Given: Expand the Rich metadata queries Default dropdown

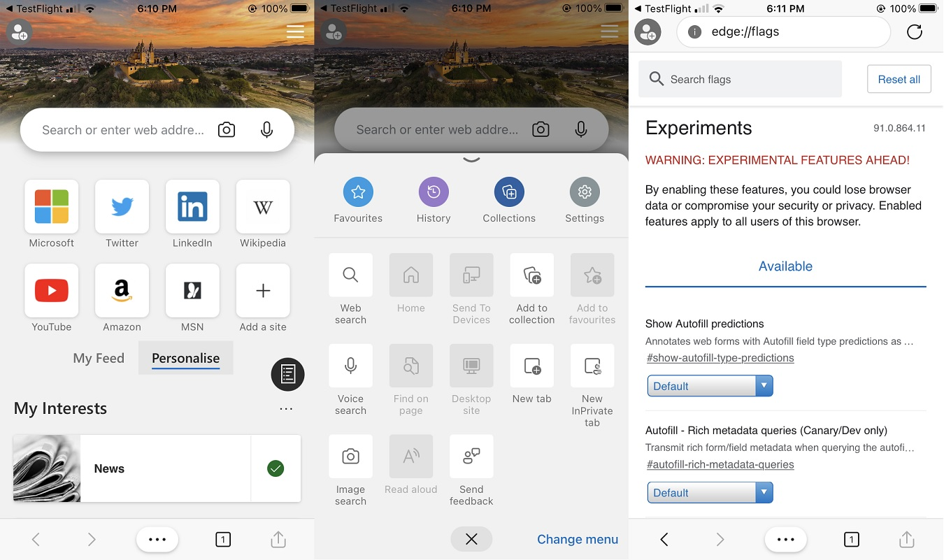Looking at the screenshot, I should pos(710,493).
